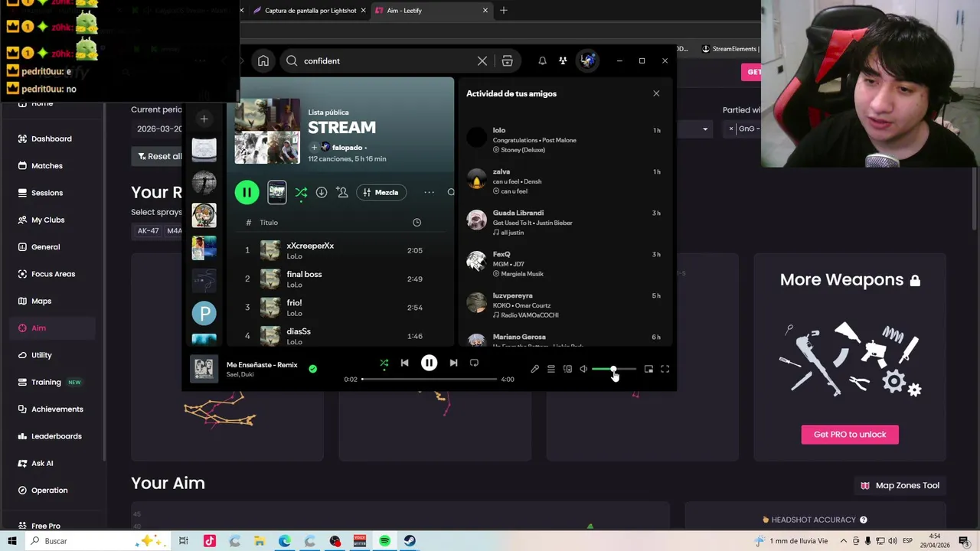Skip to previous track
This screenshot has height=551, width=980.
404,363
